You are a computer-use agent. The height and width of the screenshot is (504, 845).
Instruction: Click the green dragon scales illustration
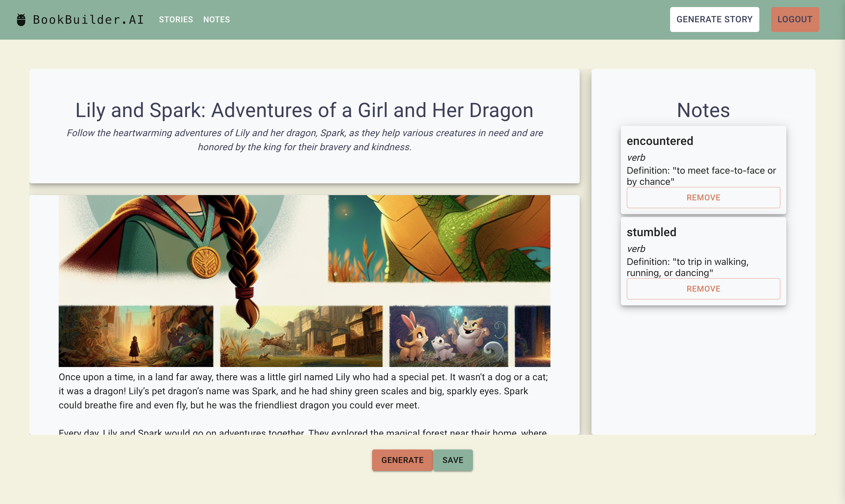tap(439, 239)
